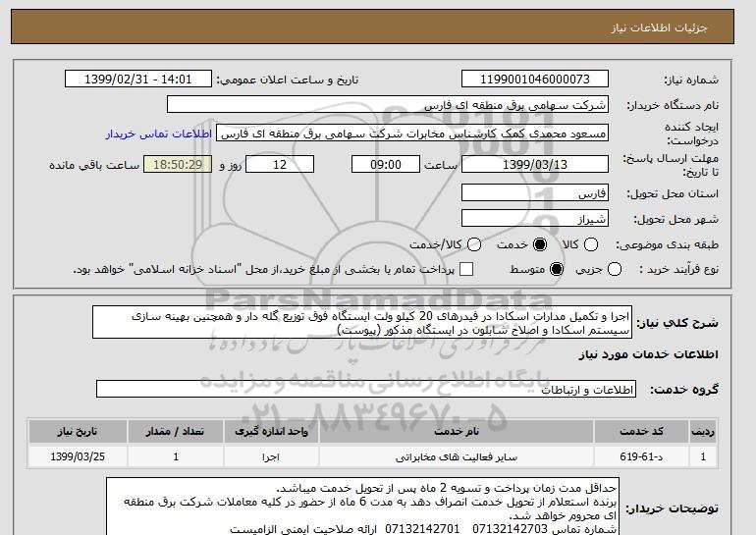Click the جزئیات اطلاعات نیاز header title

(x=659, y=27)
